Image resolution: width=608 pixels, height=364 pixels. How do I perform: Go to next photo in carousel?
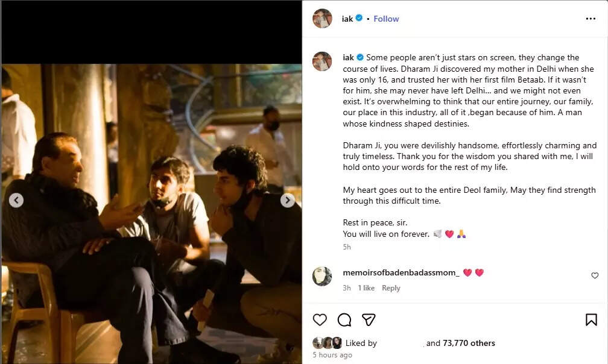point(288,200)
